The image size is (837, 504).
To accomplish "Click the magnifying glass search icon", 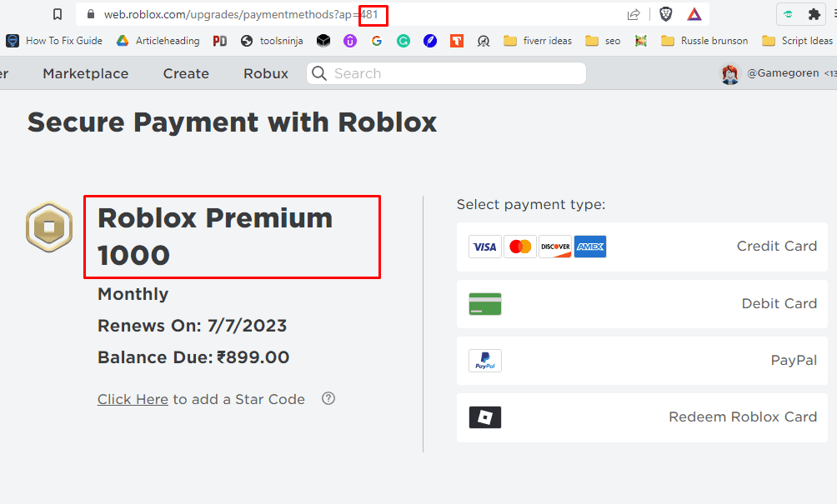I will point(319,73).
